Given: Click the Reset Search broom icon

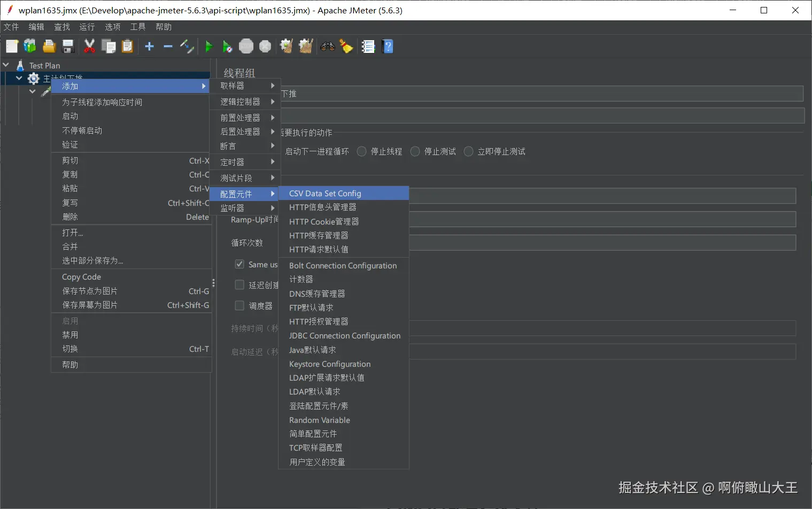Looking at the screenshot, I should (346, 47).
